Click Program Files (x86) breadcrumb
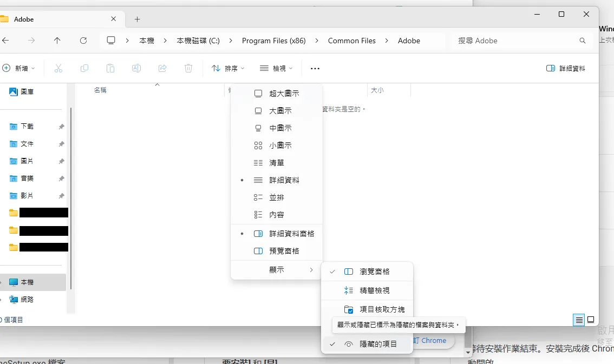This screenshot has width=614, height=364. (274, 41)
